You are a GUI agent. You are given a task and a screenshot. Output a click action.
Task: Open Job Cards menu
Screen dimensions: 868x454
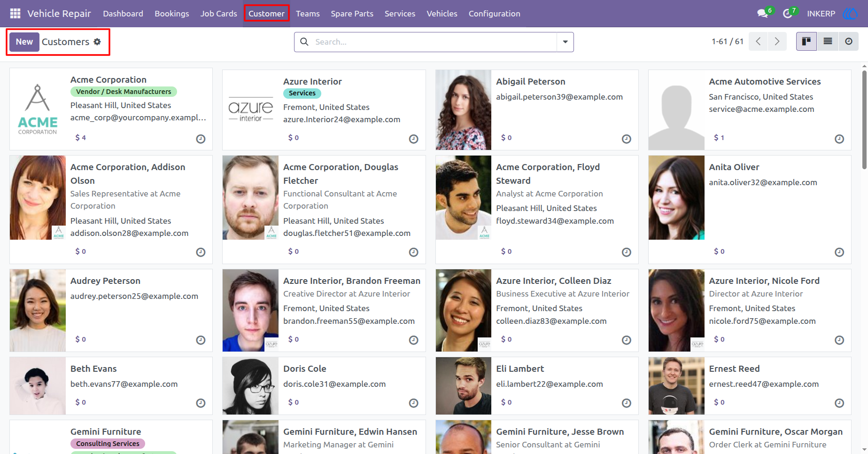pyautogui.click(x=219, y=14)
